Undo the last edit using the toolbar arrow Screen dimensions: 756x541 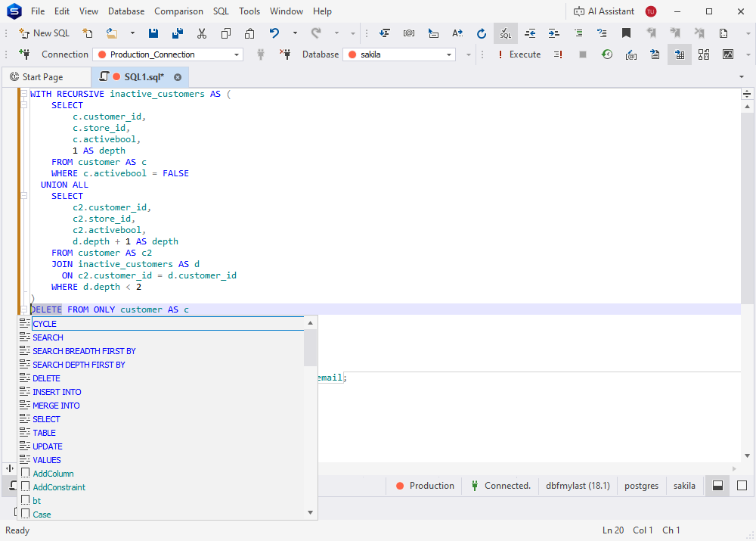coord(274,33)
